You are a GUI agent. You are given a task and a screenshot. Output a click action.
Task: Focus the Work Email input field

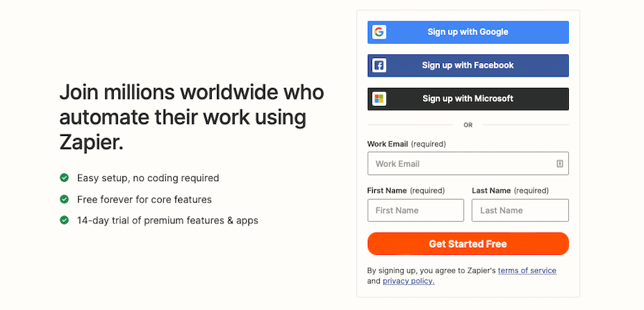[462, 164]
